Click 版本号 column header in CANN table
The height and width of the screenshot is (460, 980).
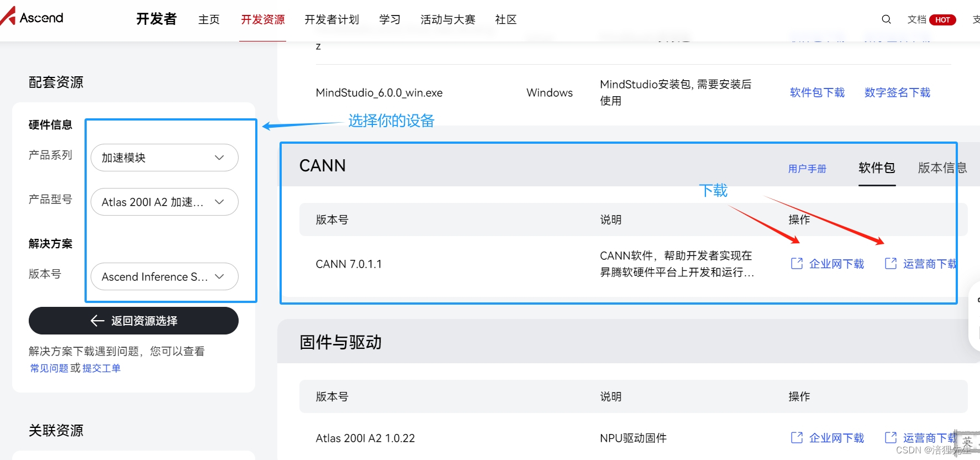[x=332, y=219]
